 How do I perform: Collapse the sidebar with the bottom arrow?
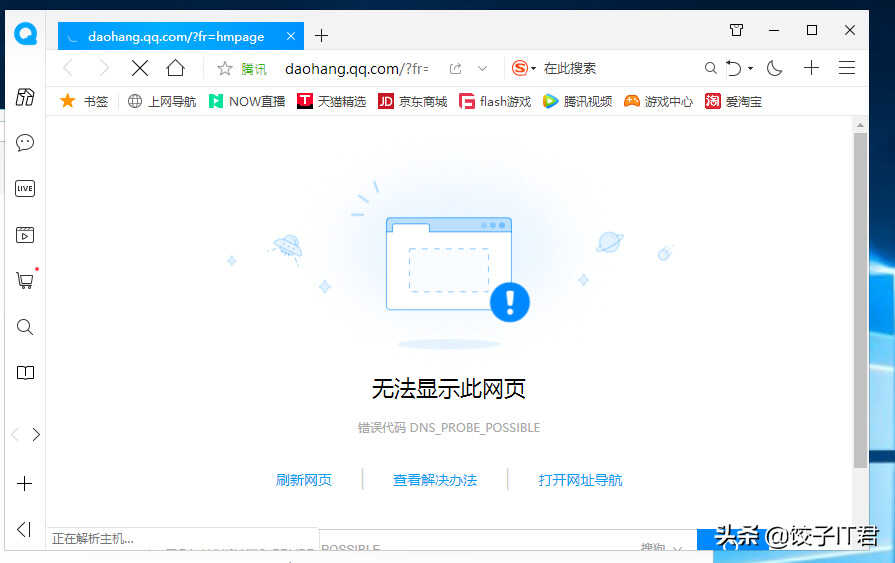click(25, 529)
